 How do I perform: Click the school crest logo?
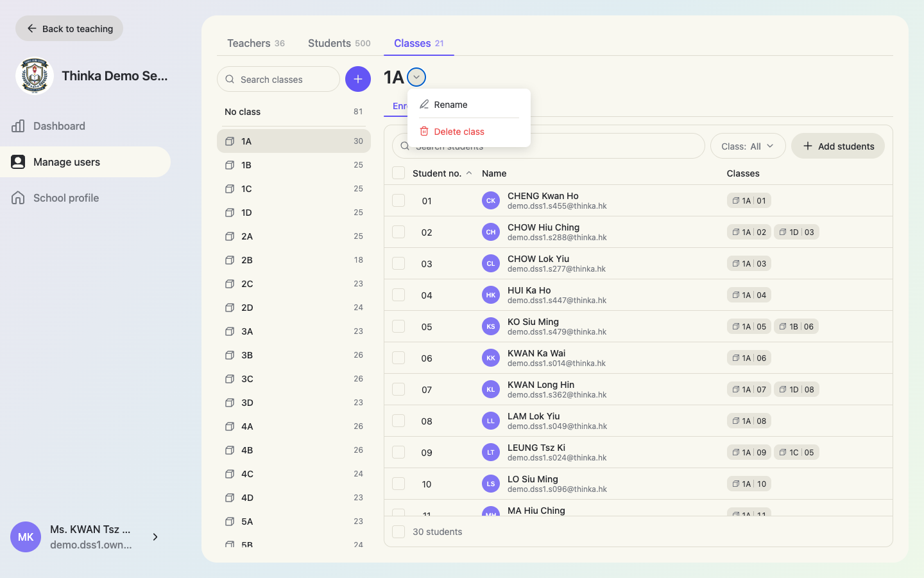(34, 76)
